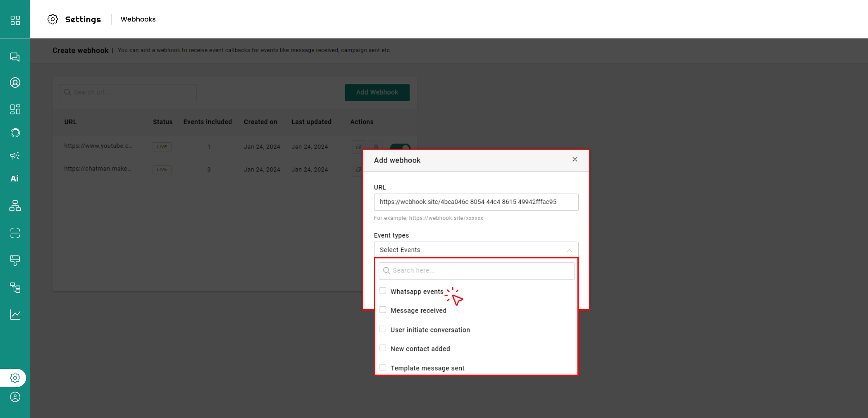This screenshot has height=418, width=868.
Task: Click the Webhooks breadcrumb tab
Action: click(x=138, y=19)
